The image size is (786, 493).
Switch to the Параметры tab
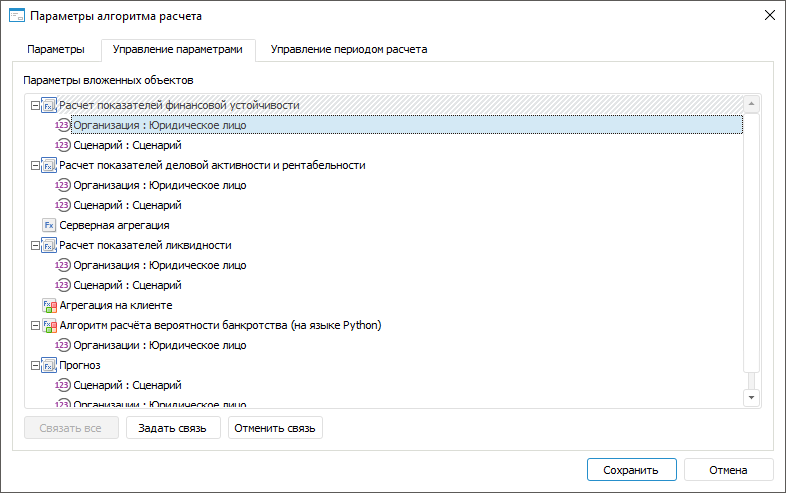pos(56,49)
